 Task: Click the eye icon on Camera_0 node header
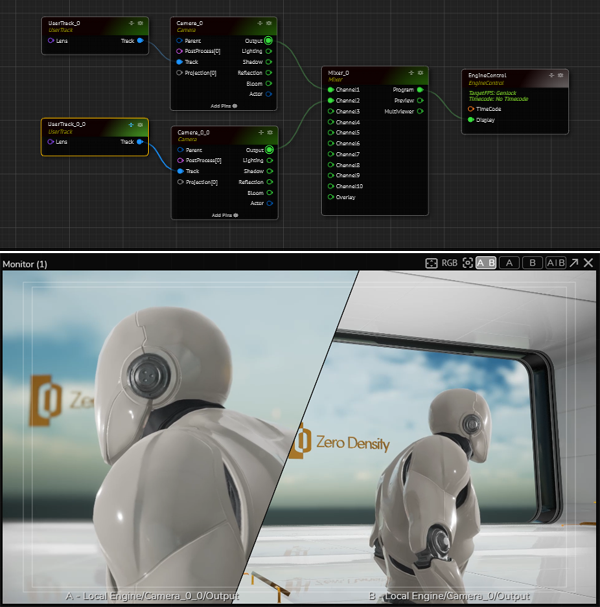pos(270,22)
